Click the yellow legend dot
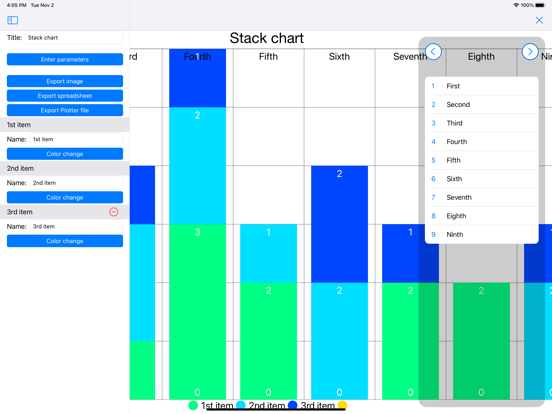This screenshot has height=414, width=552. [x=342, y=405]
